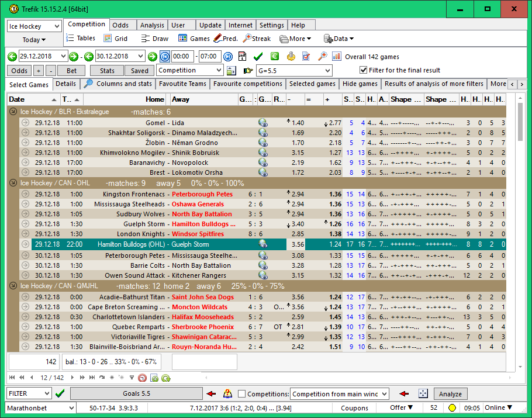This screenshot has width=532, height=418.
Task: Click the bar chart icon beside Overall games
Action: tap(337, 57)
